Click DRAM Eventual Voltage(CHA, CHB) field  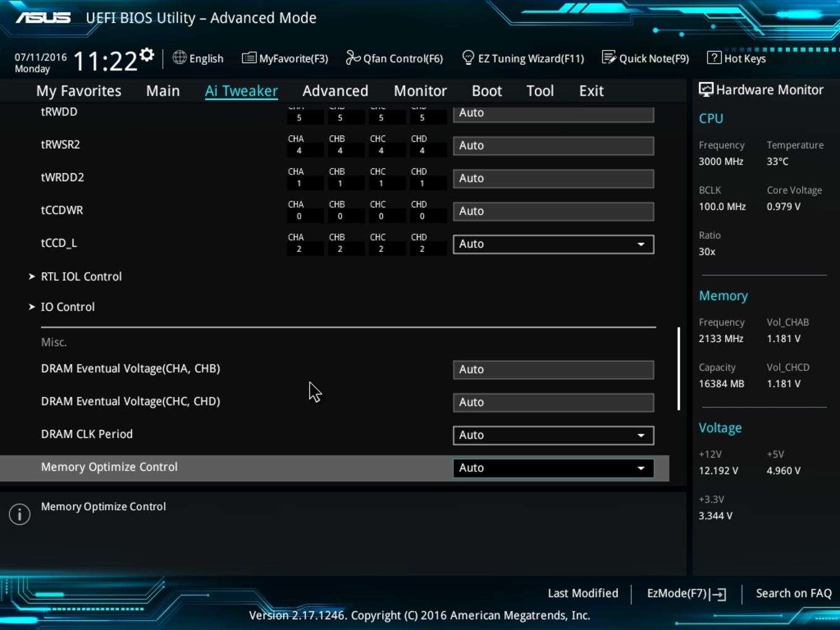(553, 369)
